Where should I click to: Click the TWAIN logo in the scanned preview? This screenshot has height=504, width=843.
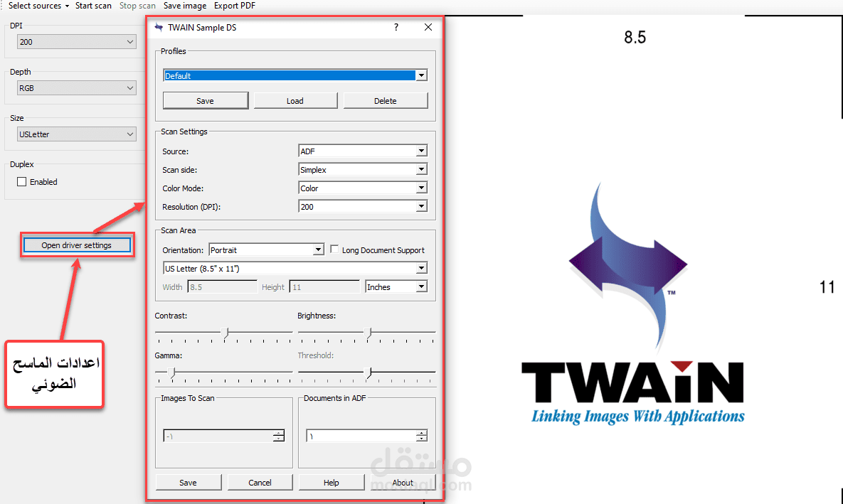click(x=633, y=304)
